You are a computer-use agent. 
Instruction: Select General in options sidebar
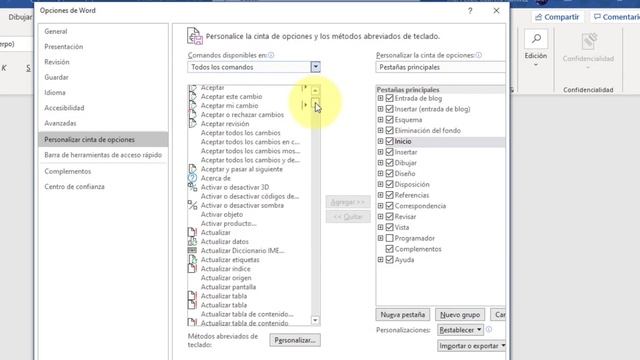[x=56, y=31]
